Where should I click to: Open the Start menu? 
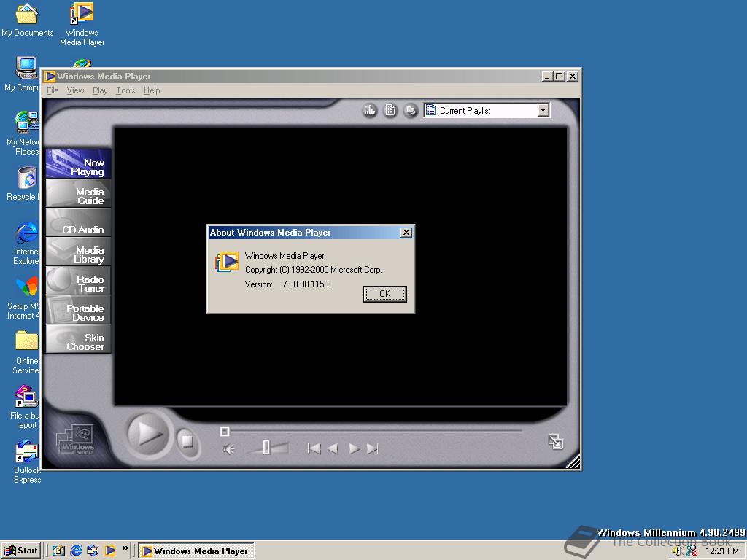click(x=21, y=551)
